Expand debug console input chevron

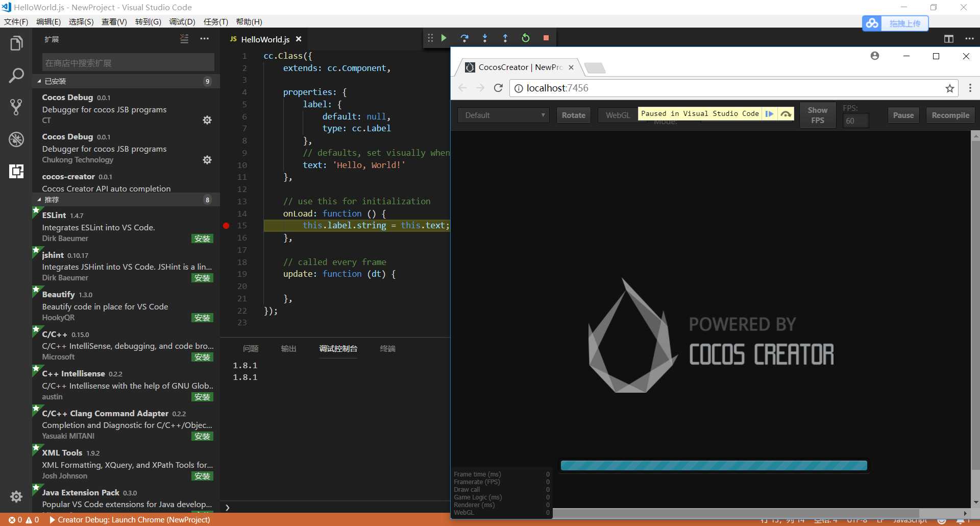[x=228, y=507]
